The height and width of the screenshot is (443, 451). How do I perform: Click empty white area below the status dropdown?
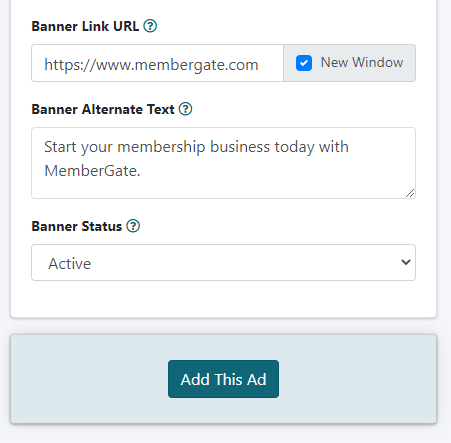click(223, 299)
